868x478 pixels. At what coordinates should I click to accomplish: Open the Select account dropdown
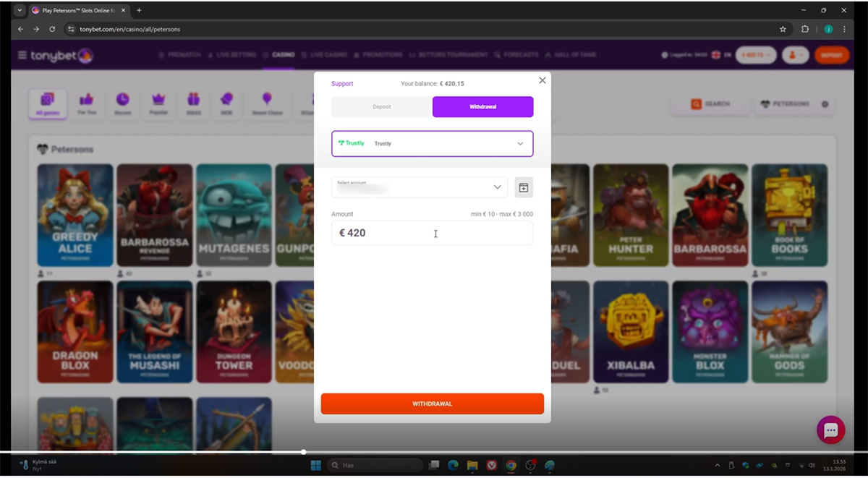(x=420, y=187)
